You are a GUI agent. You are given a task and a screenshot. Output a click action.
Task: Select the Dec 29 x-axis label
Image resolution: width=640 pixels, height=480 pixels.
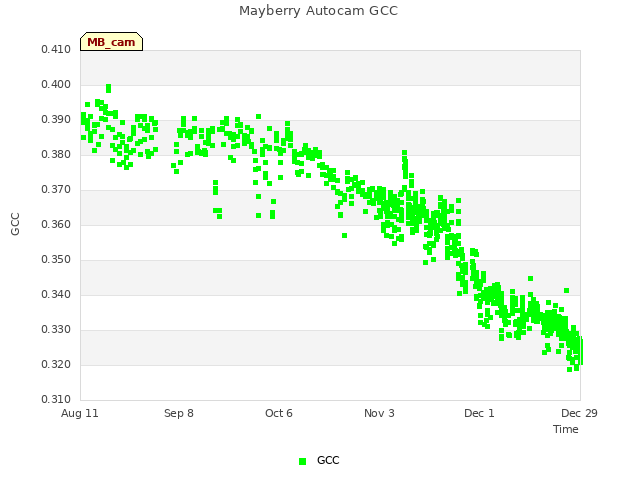click(x=579, y=413)
